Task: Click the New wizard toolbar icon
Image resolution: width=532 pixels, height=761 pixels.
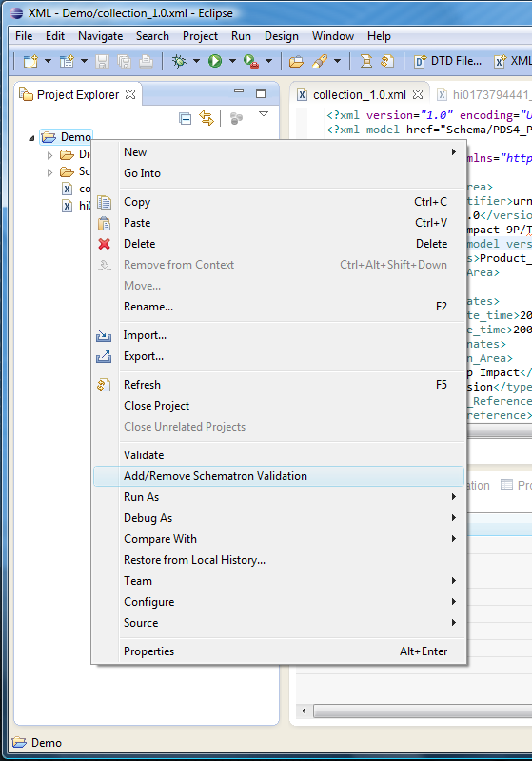Action: tap(30, 61)
